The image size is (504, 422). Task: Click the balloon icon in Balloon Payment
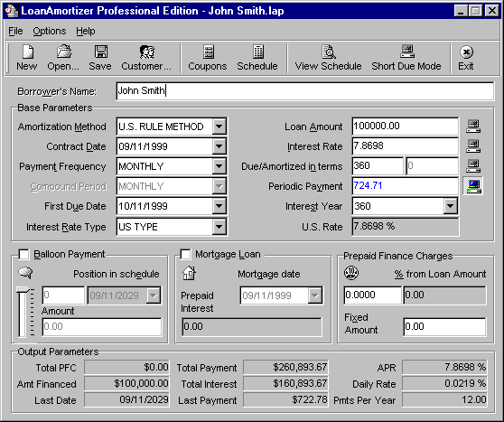pos(25,273)
